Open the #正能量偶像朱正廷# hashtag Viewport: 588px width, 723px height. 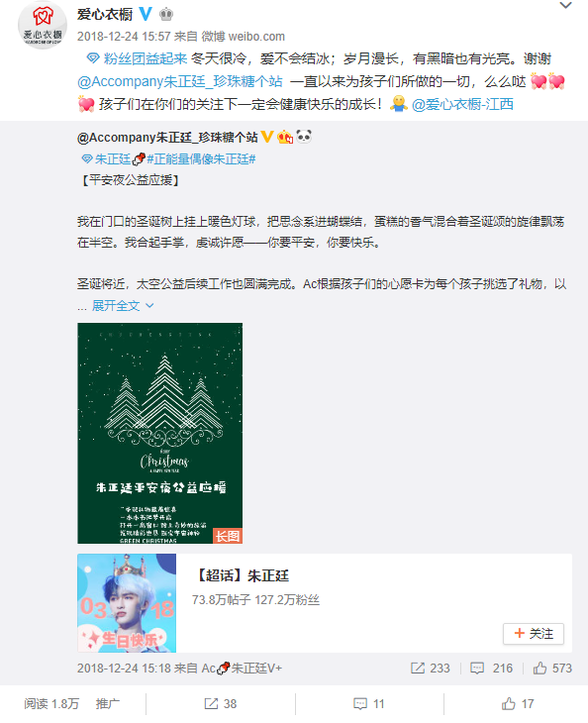201,159
